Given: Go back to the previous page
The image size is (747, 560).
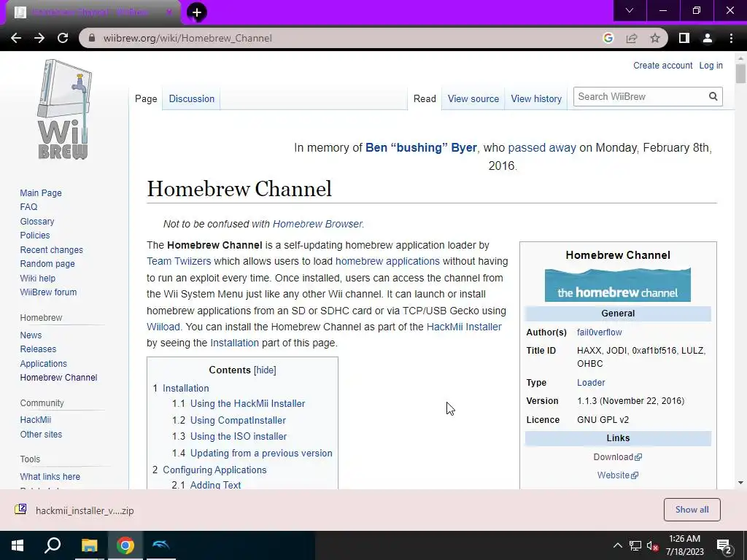Looking at the screenshot, I should click(x=16, y=38).
